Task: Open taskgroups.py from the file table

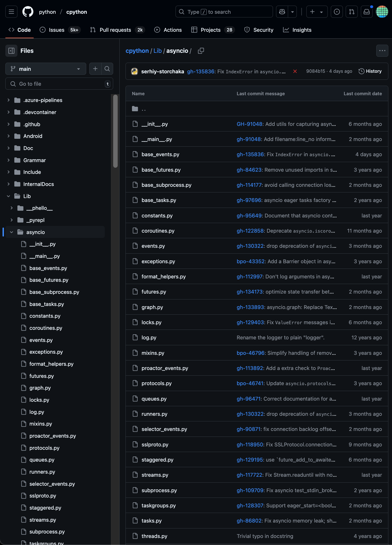Action: click(x=159, y=506)
